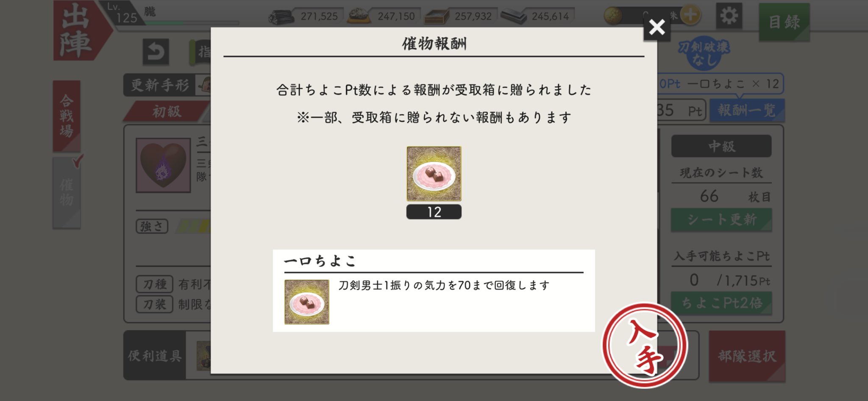868x401 pixels.
Task: Select the 初級 beginner difficulty tab
Action: coord(167,111)
